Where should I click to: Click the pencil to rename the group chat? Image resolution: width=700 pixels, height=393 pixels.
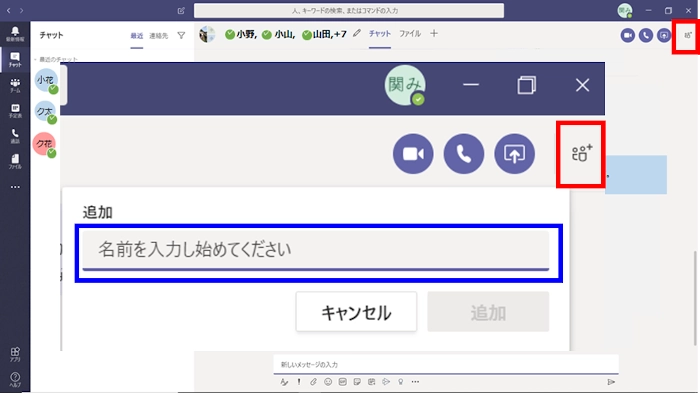[357, 33]
